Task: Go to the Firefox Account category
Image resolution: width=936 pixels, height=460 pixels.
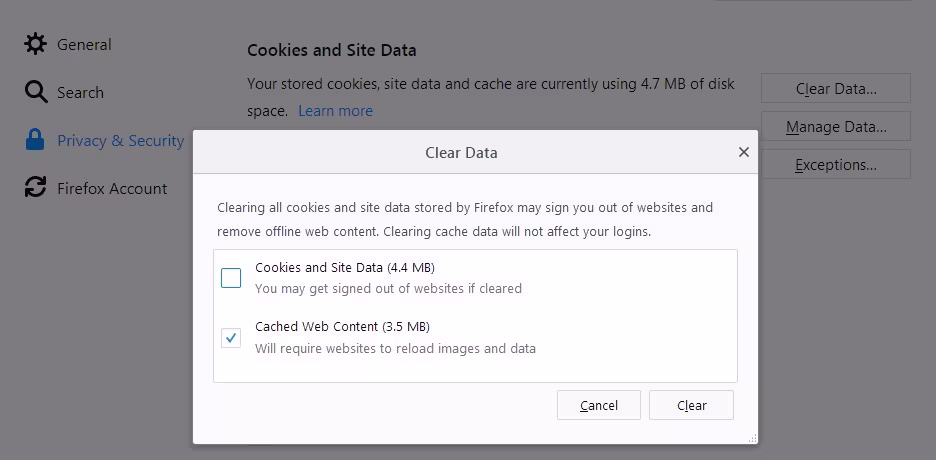Action: (112, 188)
